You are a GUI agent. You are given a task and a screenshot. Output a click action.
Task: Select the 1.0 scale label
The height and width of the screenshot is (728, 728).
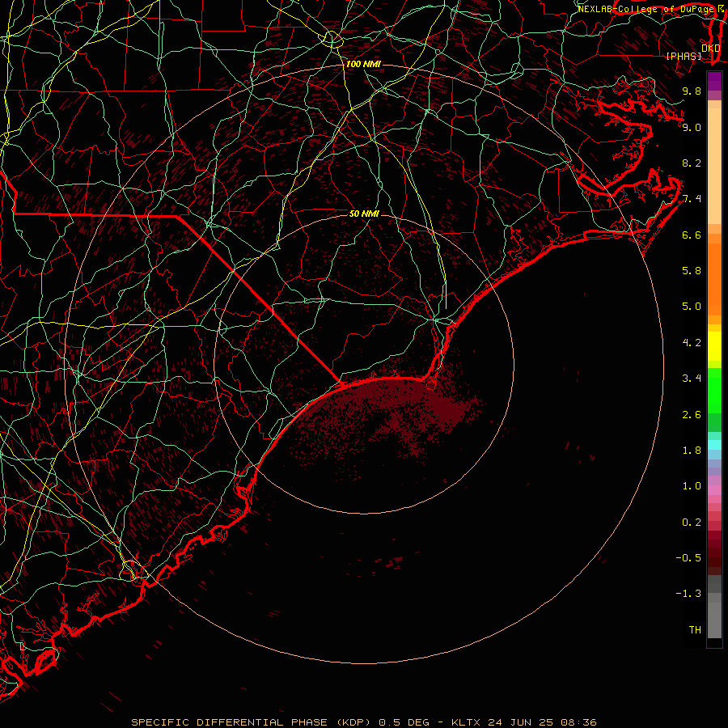pos(692,486)
